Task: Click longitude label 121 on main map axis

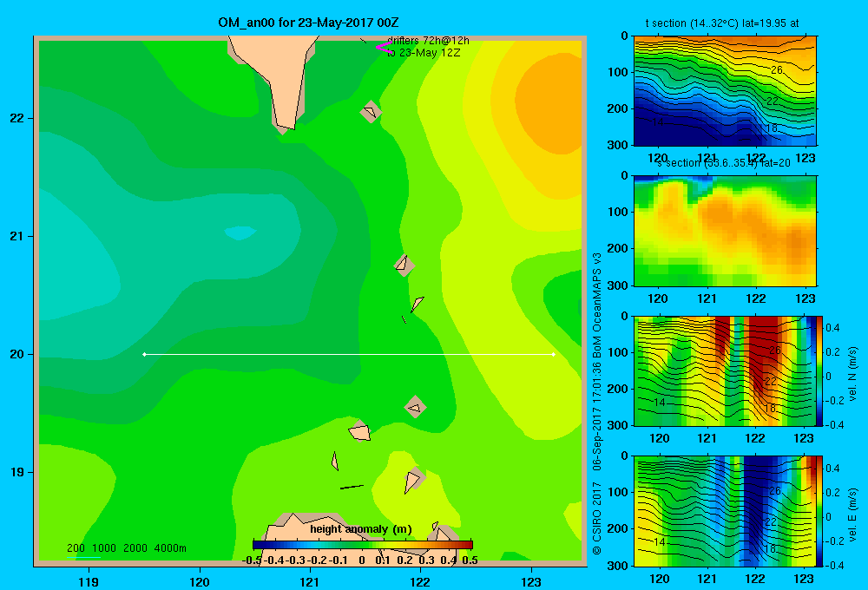Action: point(310,581)
